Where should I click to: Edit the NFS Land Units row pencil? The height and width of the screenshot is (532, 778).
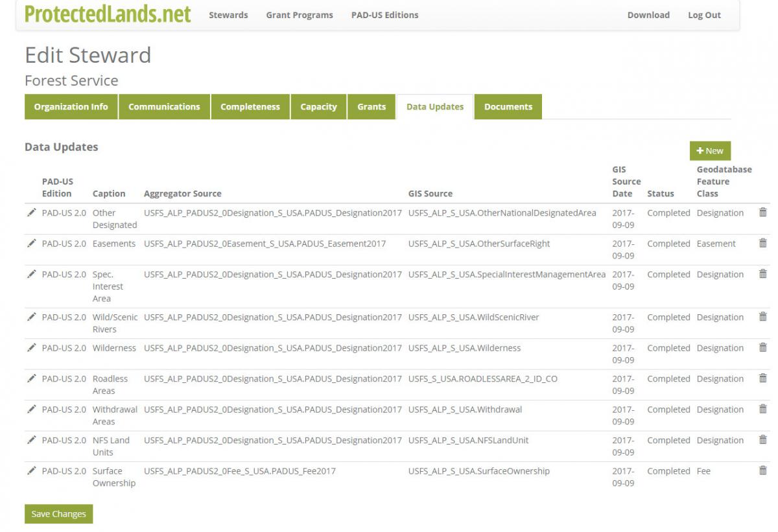click(32, 440)
